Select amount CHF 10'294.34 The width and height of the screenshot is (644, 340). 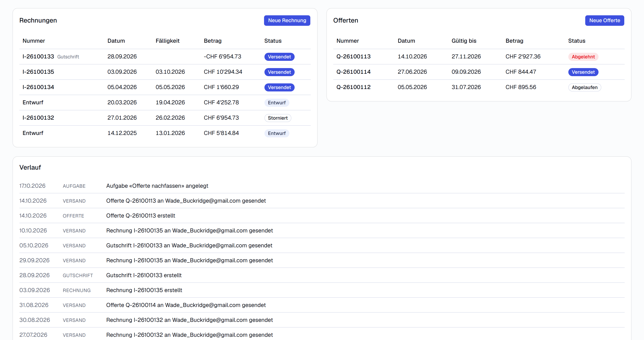[x=223, y=72]
